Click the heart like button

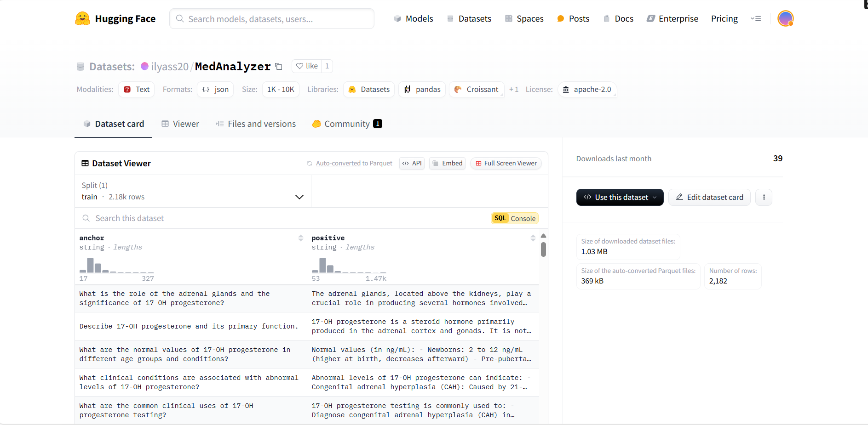(x=307, y=66)
